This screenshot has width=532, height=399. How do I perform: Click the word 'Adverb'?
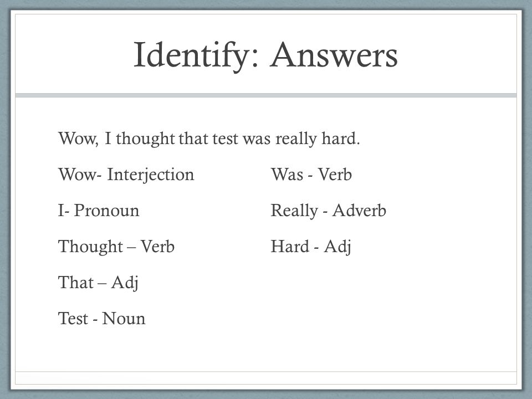coord(359,211)
